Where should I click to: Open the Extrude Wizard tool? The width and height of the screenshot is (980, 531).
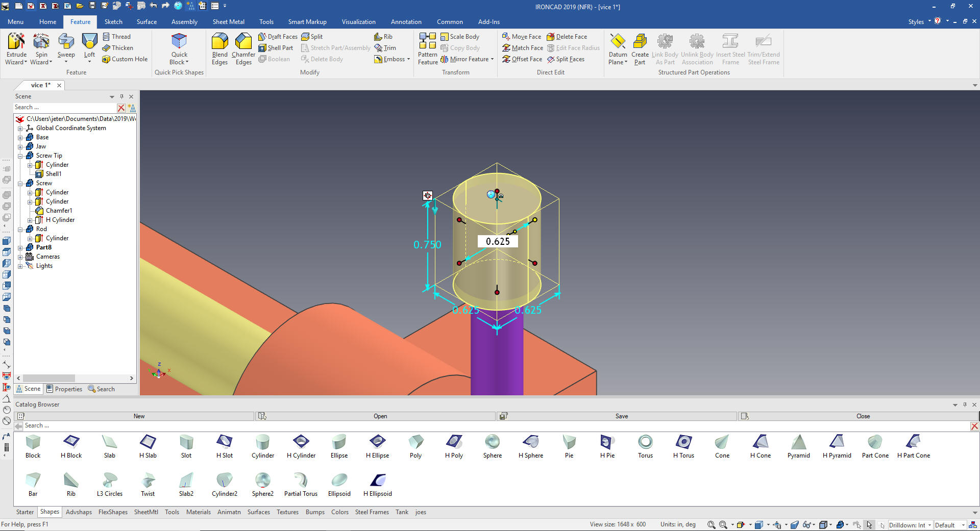(x=16, y=48)
